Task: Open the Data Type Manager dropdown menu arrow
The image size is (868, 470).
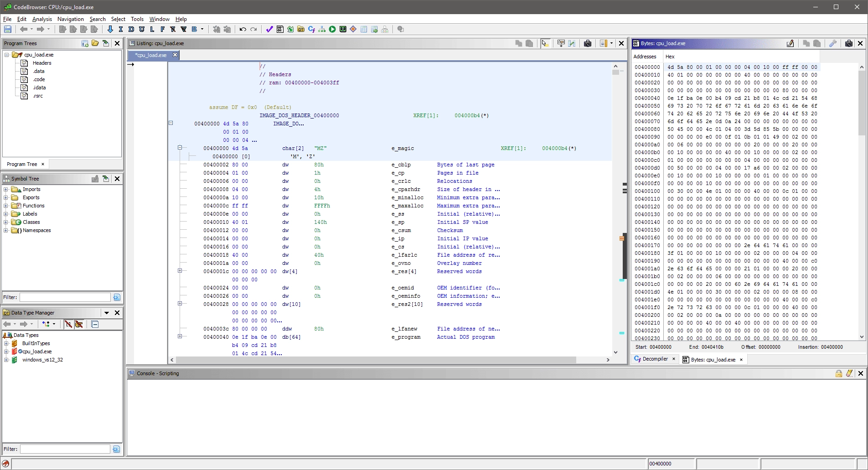Action: click(107, 313)
